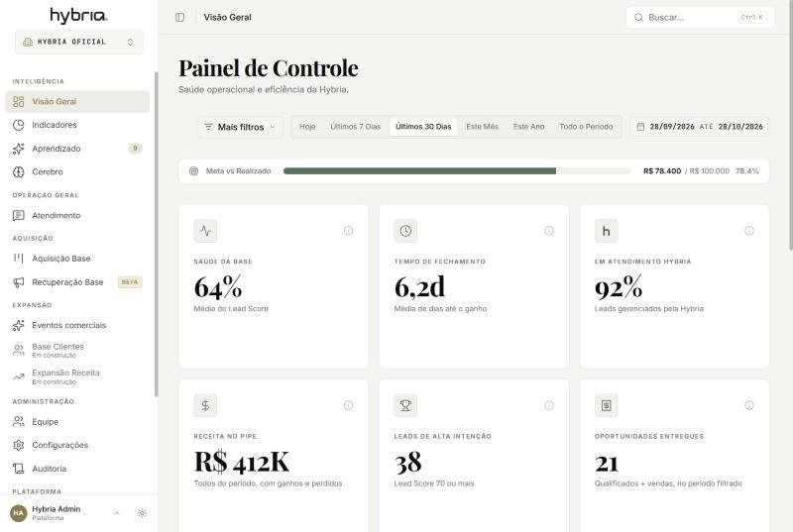Click the Hybria logo
The image size is (793, 532).
78,15
